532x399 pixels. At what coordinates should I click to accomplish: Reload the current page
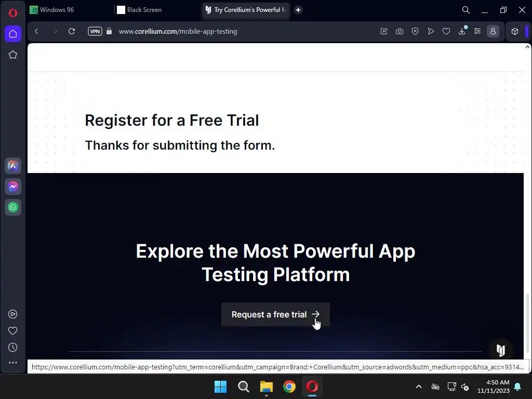(x=72, y=31)
